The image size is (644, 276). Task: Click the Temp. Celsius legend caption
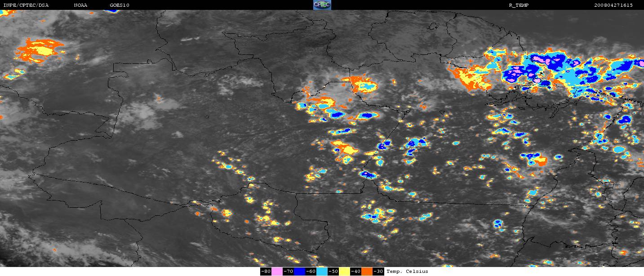pos(407,272)
